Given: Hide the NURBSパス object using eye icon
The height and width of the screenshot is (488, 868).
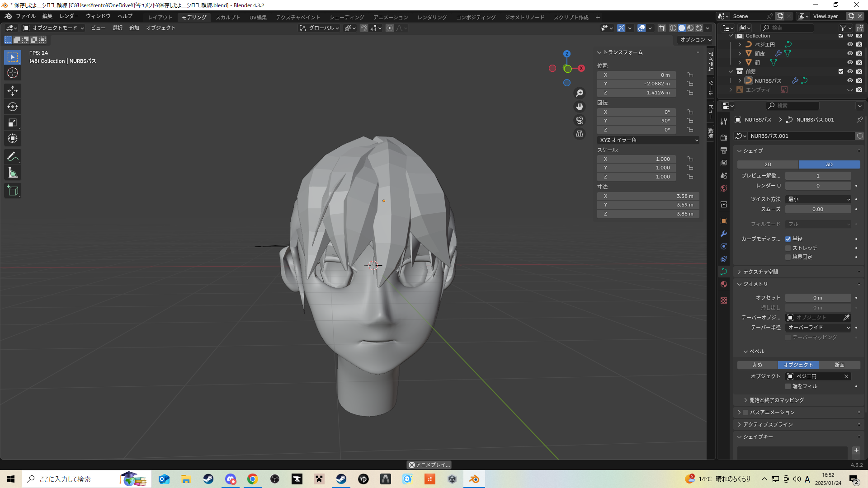Looking at the screenshot, I should pos(850,80).
